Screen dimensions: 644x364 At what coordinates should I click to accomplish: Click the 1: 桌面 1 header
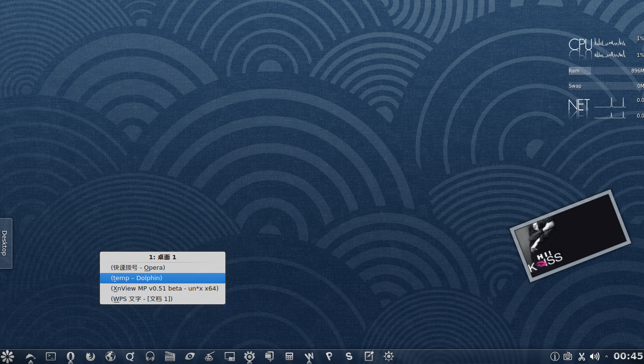pos(162,257)
